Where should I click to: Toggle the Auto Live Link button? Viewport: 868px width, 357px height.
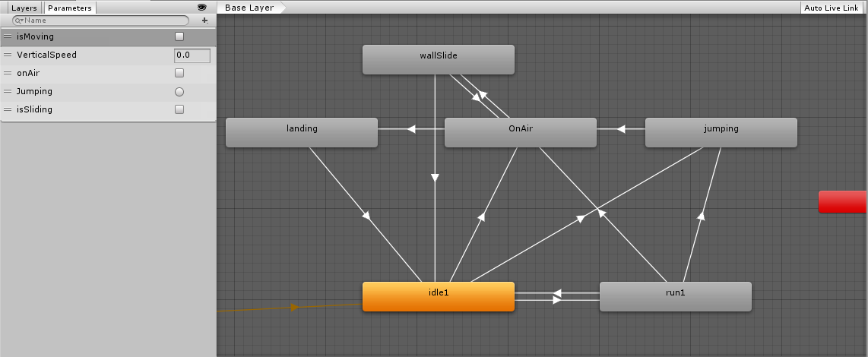(832, 8)
